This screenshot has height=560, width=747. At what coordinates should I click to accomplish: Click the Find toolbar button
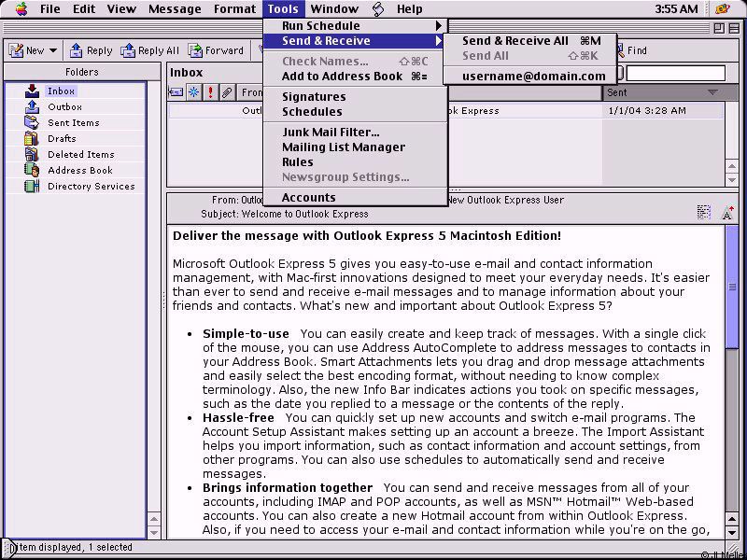tap(631, 50)
